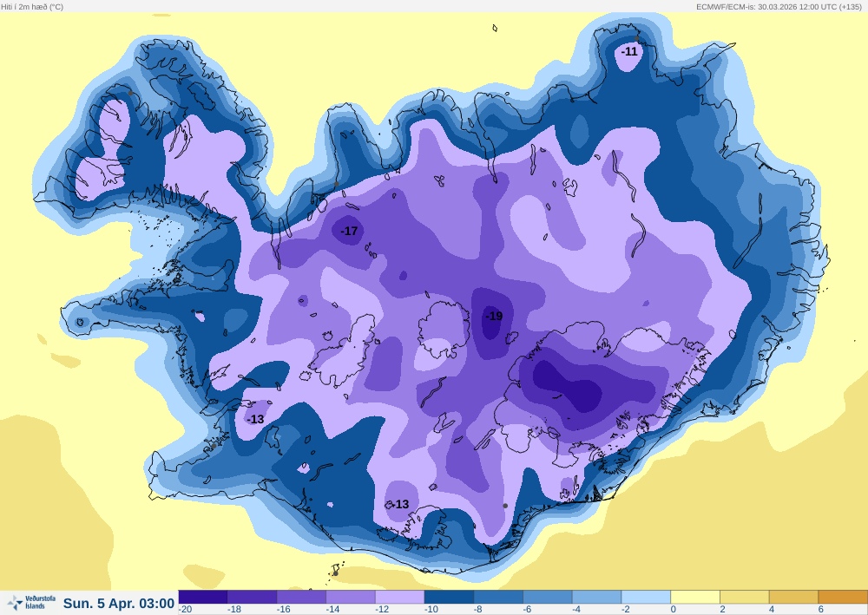Click the '0' legend scale label
The image size is (868, 615).
coord(674,610)
